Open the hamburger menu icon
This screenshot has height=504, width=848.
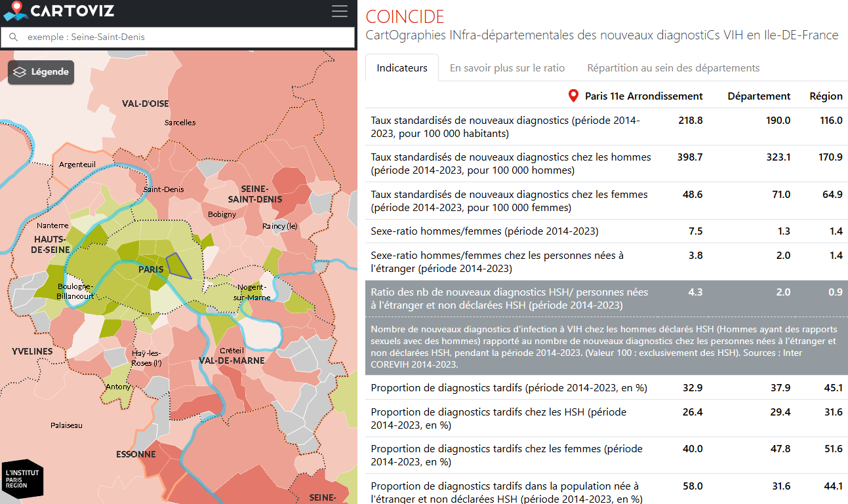click(x=340, y=11)
